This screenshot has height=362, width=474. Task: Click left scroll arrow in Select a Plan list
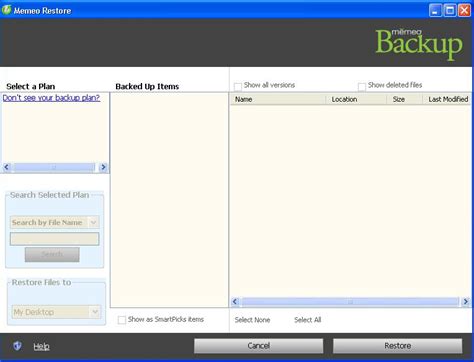[x=6, y=167]
